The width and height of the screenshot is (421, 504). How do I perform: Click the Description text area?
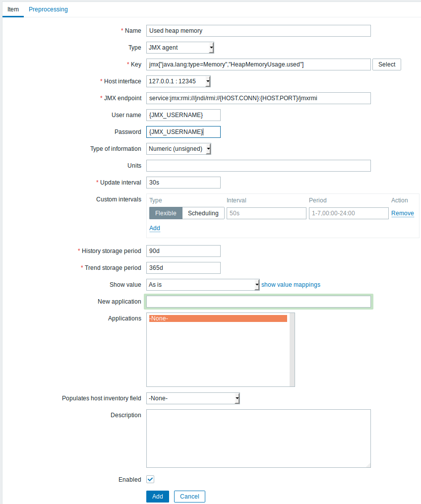click(258, 439)
